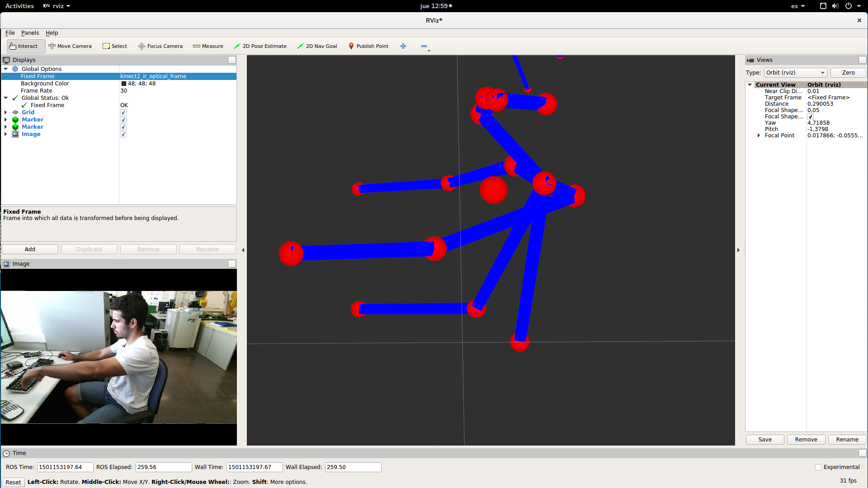Screen dimensions: 868x488
Task: Click the minus remove-tool icon
Action: [424, 46]
